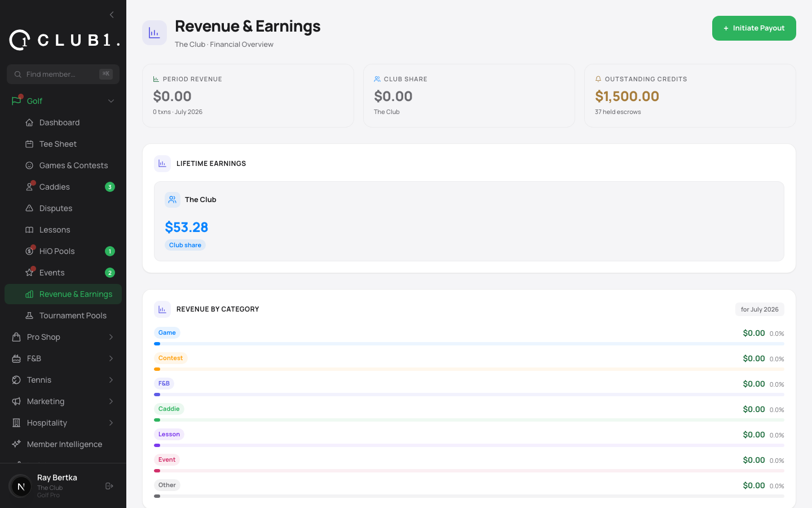Click the logout icon beside Ray Bertka

[x=109, y=486]
